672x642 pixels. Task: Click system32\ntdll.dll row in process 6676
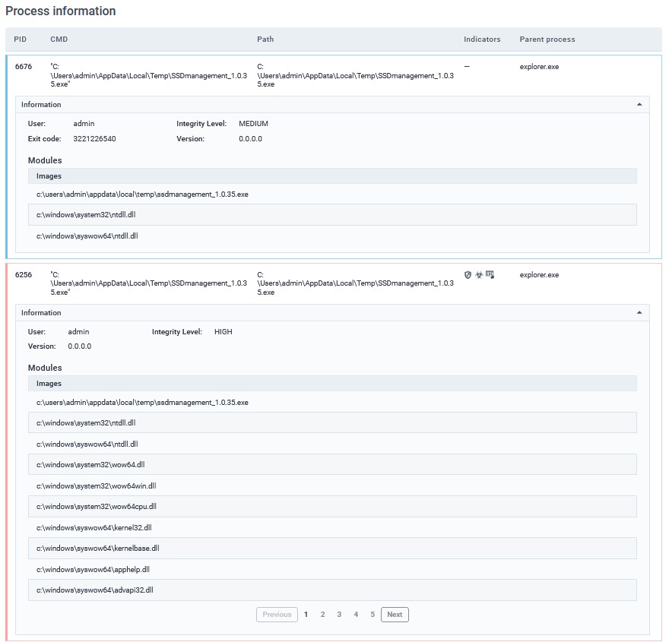coord(332,215)
